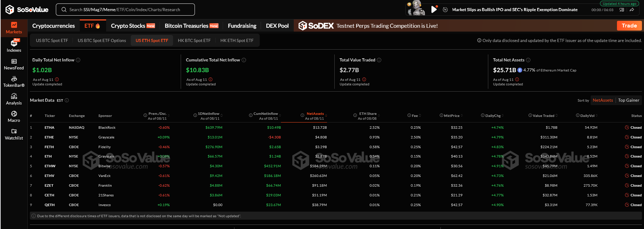Open the ETHV ticker row
Viewport: 644px width, 229px height.
pos(336,176)
